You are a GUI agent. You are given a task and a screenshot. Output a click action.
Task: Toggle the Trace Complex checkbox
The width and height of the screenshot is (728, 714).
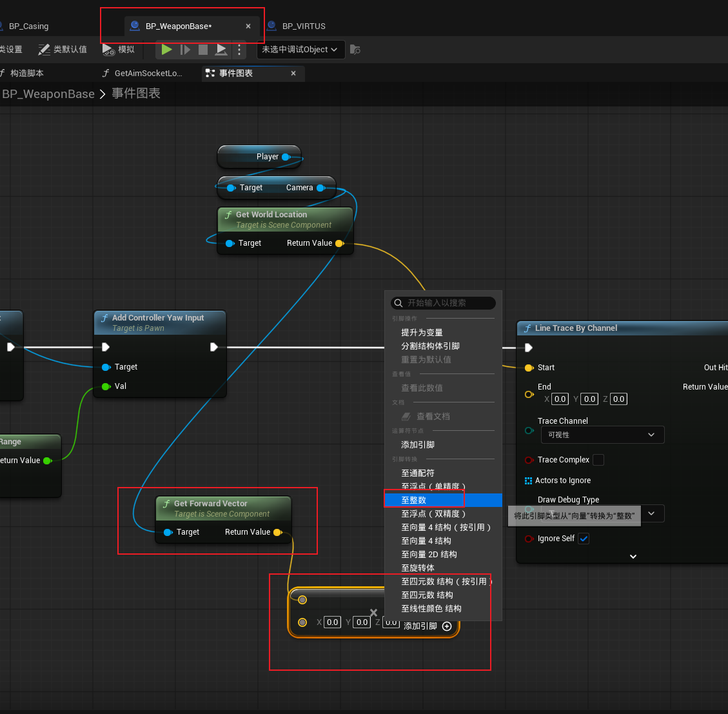[598, 459]
